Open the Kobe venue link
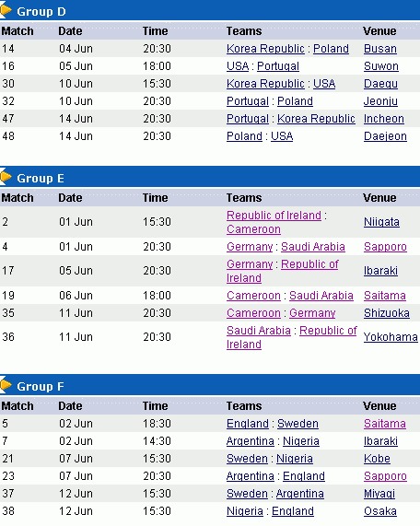The width and height of the screenshot is (420, 526). tap(377, 458)
